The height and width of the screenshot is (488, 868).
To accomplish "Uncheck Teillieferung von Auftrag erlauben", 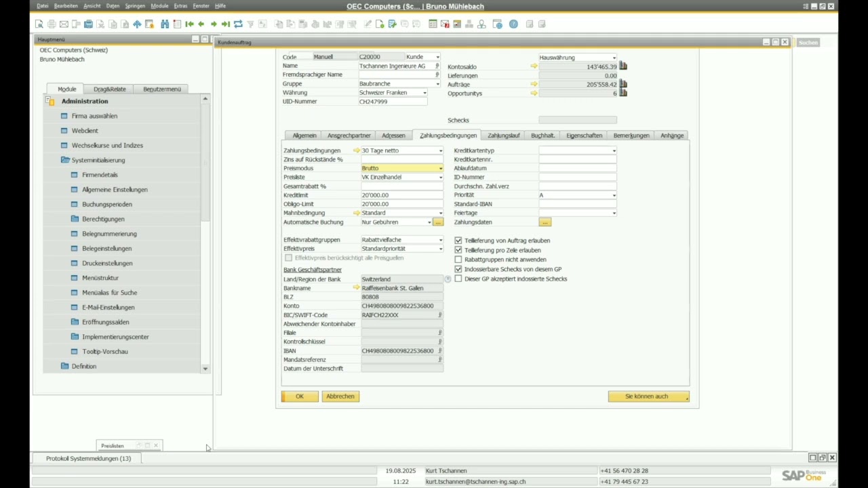I will pos(458,241).
